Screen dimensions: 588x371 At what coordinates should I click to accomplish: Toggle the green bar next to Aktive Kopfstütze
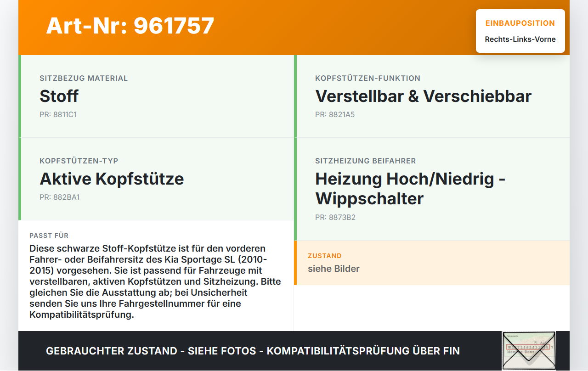point(19,179)
